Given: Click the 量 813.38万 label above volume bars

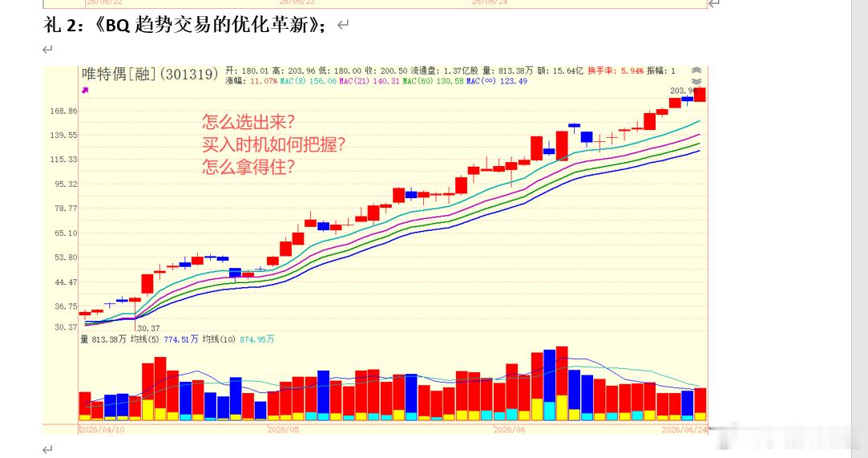Looking at the screenshot, I should tap(103, 339).
